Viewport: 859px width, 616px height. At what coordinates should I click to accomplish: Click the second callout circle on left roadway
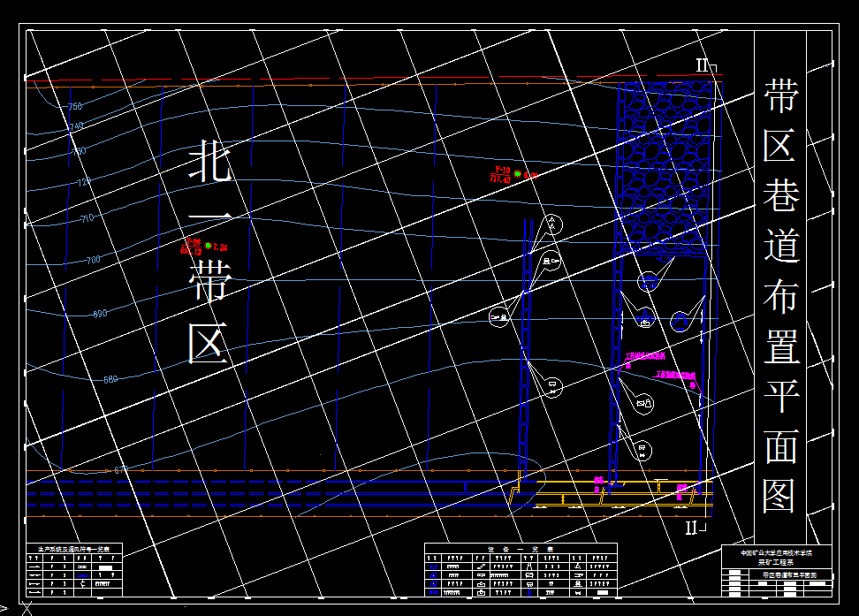tap(552, 261)
